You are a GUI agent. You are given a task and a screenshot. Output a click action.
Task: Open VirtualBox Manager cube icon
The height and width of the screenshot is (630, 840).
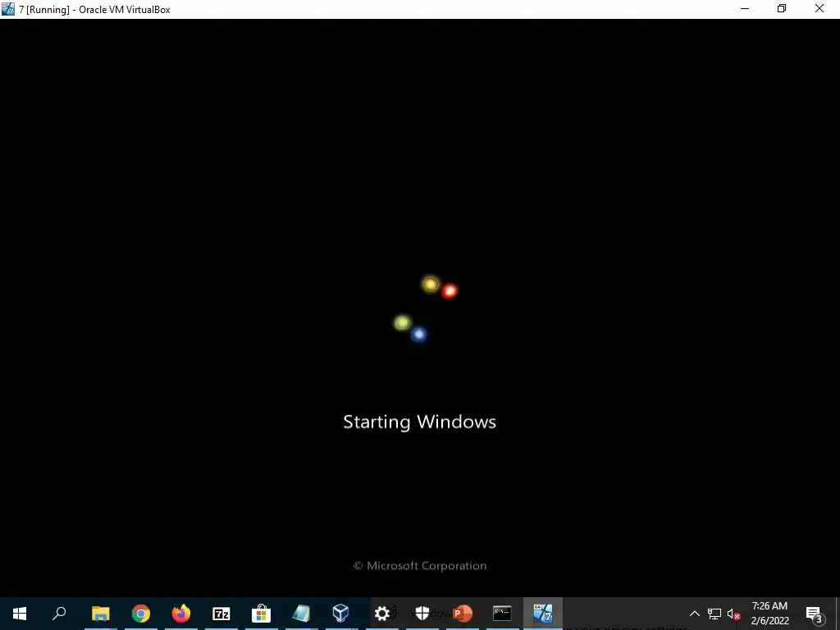click(341, 614)
